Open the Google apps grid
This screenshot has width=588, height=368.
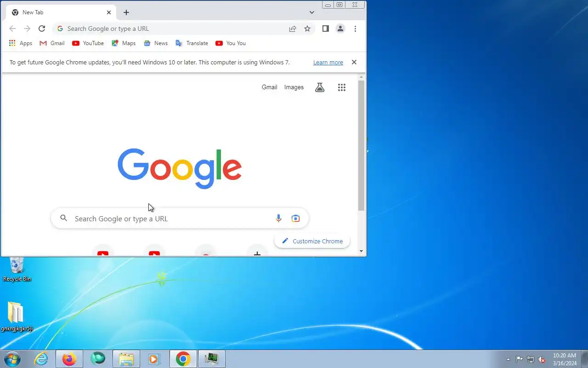342,87
